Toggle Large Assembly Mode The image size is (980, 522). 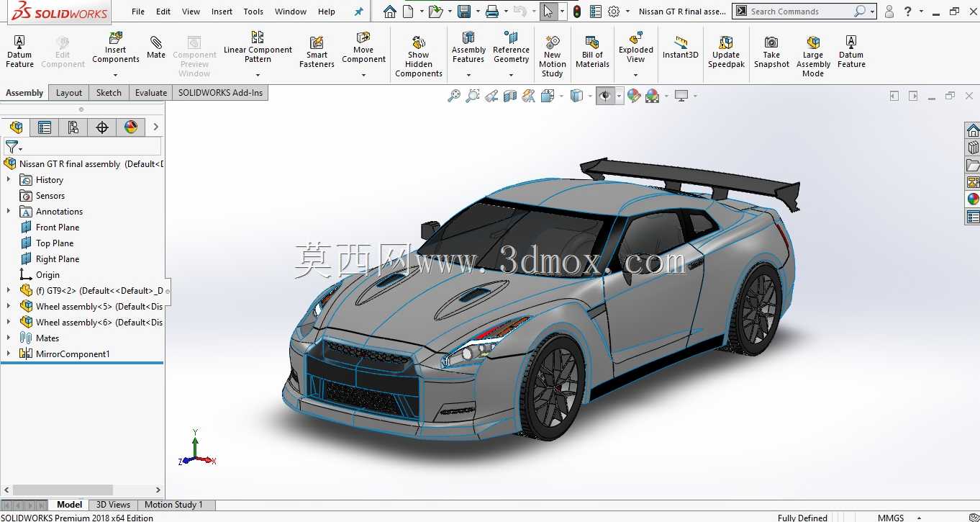(x=813, y=55)
